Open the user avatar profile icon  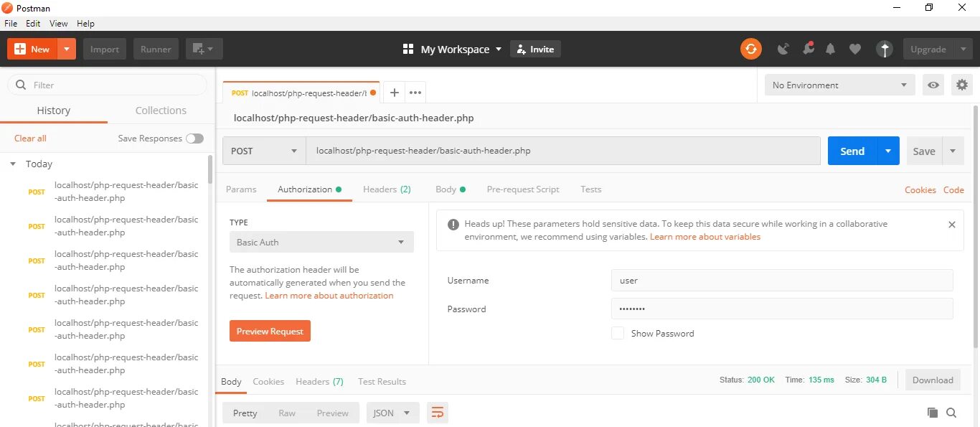point(885,49)
